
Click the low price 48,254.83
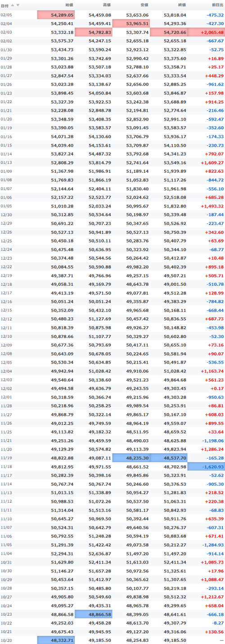click(x=137, y=640)
